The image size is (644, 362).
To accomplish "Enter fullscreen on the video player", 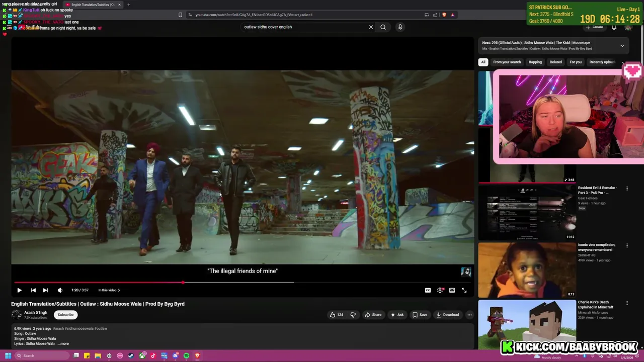I will (x=464, y=290).
